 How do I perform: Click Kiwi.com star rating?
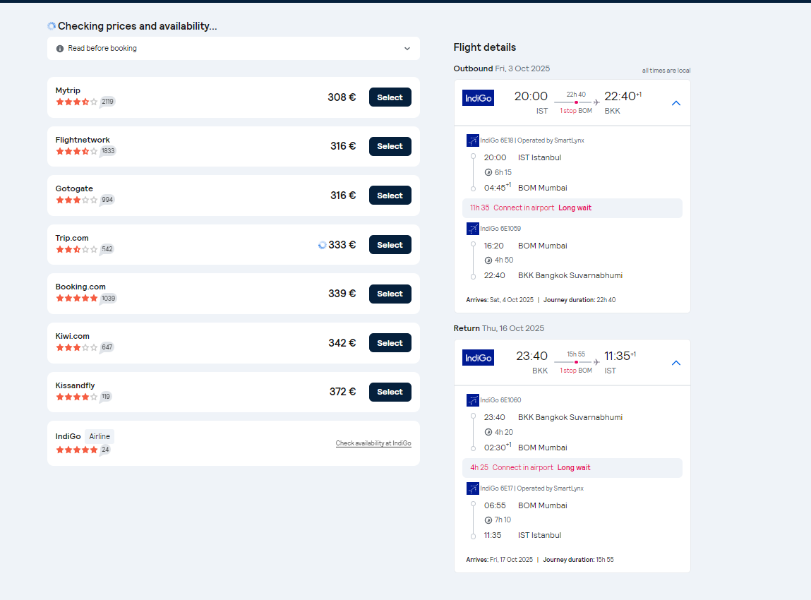[77, 348]
